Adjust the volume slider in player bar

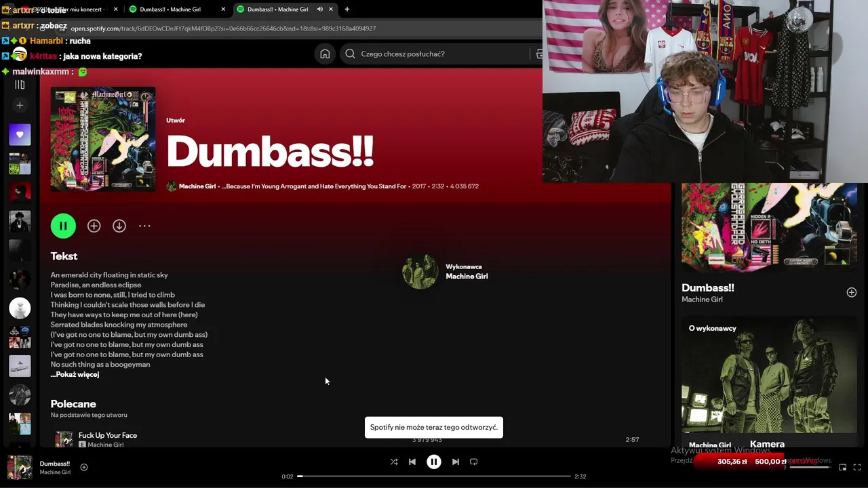pyautogui.click(x=810, y=467)
